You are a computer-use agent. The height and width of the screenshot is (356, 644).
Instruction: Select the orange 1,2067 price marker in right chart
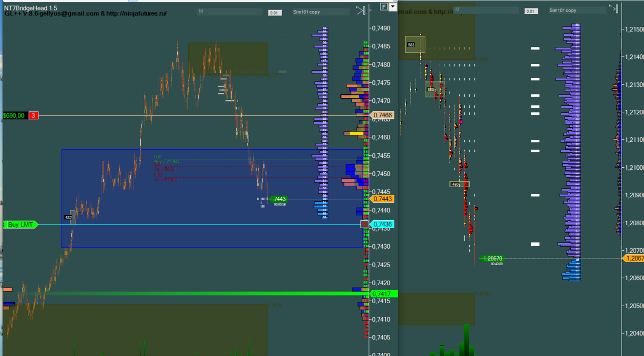[x=634, y=258]
